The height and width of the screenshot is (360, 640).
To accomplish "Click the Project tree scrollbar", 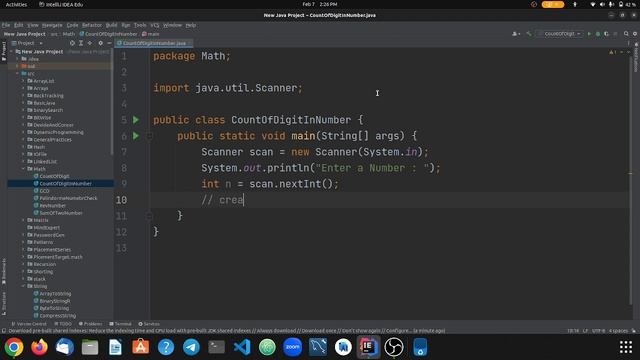I will [111, 102].
